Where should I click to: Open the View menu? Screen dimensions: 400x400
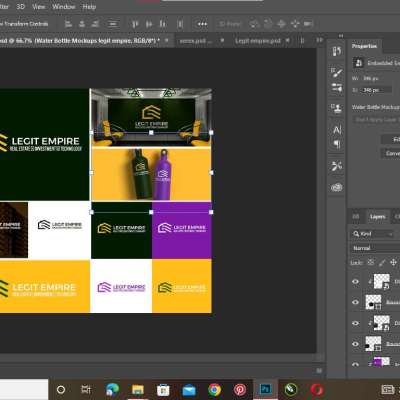39,7
